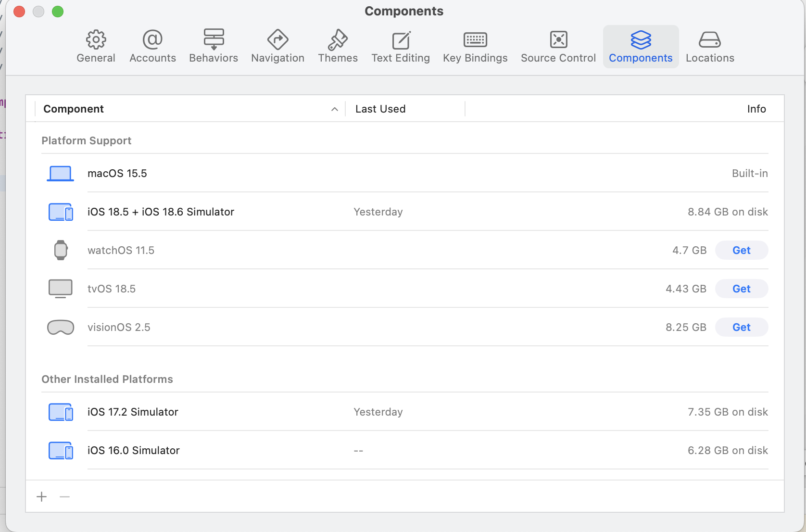This screenshot has width=806, height=532.
Task: Click the visionOS 2.5 headset icon
Action: [61, 328]
